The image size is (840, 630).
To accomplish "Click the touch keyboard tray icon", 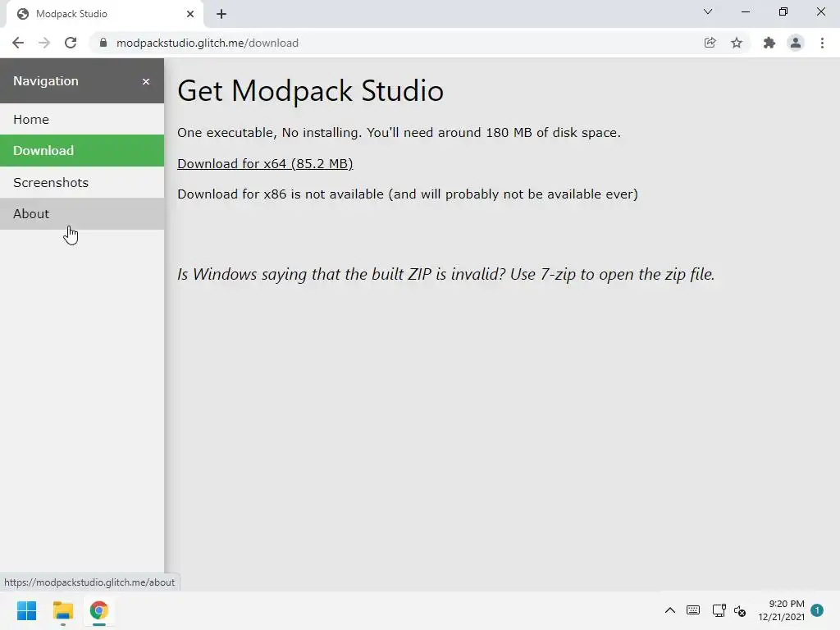I will pos(692,610).
